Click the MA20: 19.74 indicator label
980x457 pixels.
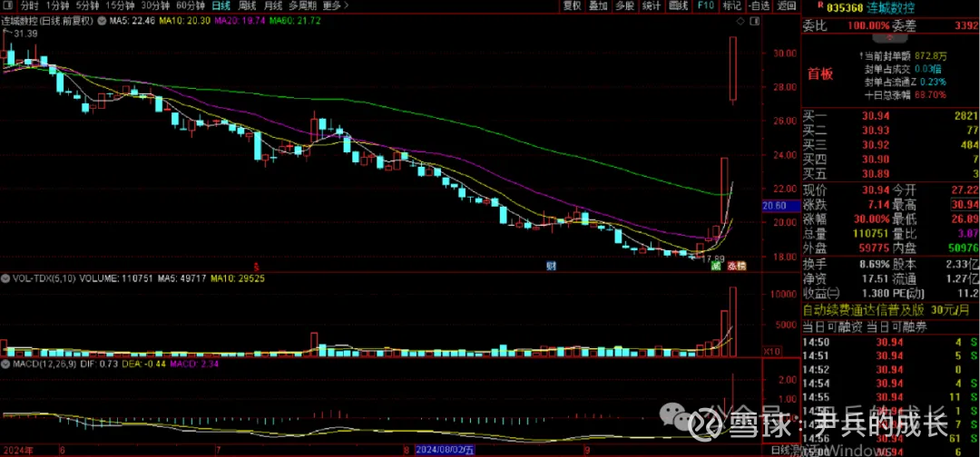pos(240,21)
